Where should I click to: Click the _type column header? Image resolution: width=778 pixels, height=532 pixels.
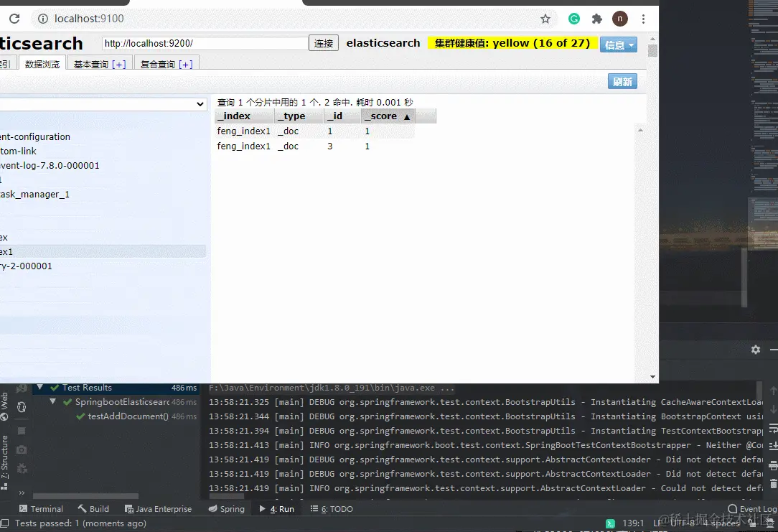(299, 116)
